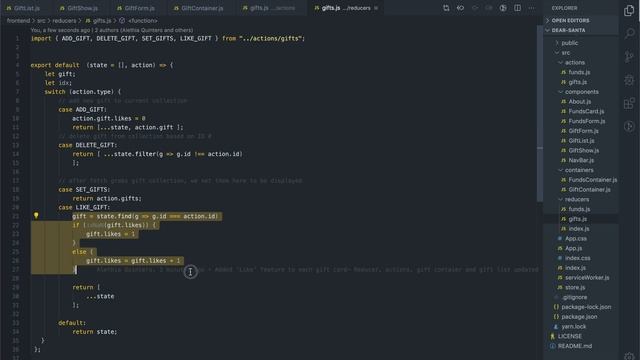The width and height of the screenshot is (640, 360).
Task: Open the More Actions ellipsis menu
Action: pyautogui.click(x=531, y=8)
